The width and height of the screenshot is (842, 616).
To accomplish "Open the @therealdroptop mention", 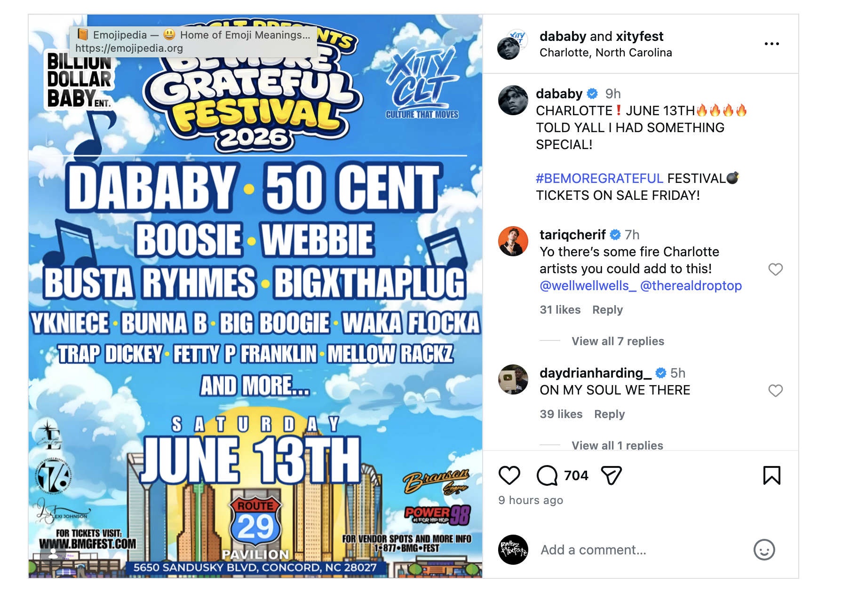I will (691, 286).
